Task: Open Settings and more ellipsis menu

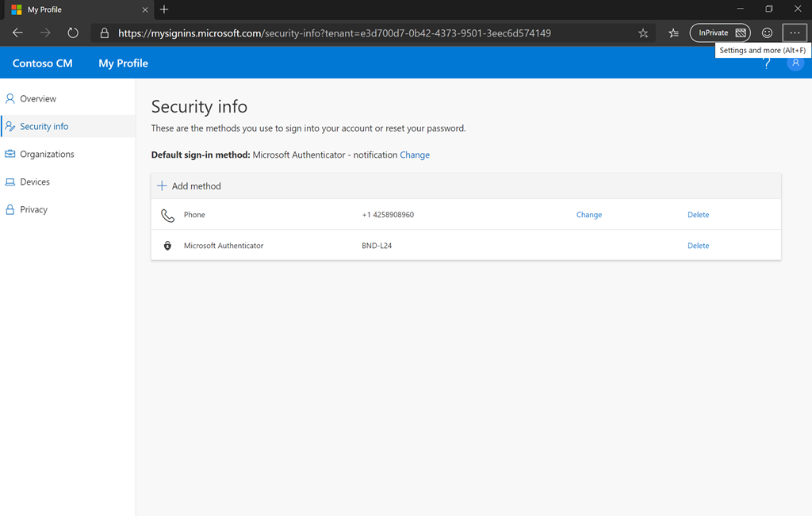Action: coord(795,32)
